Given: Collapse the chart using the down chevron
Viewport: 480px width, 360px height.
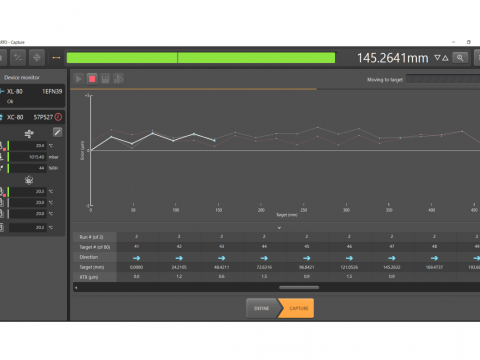Looking at the screenshot, I should (279, 228).
